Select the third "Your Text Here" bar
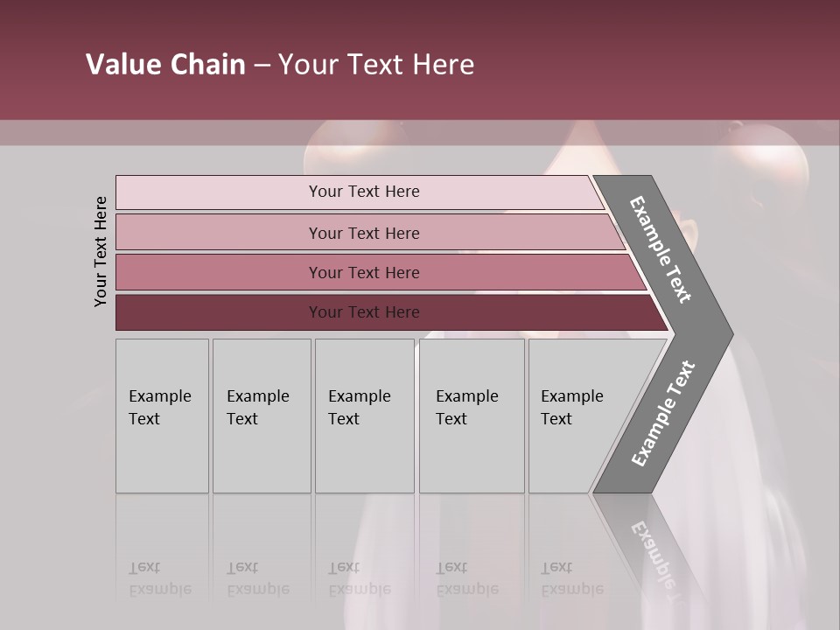The height and width of the screenshot is (630, 840). point(363,272)
